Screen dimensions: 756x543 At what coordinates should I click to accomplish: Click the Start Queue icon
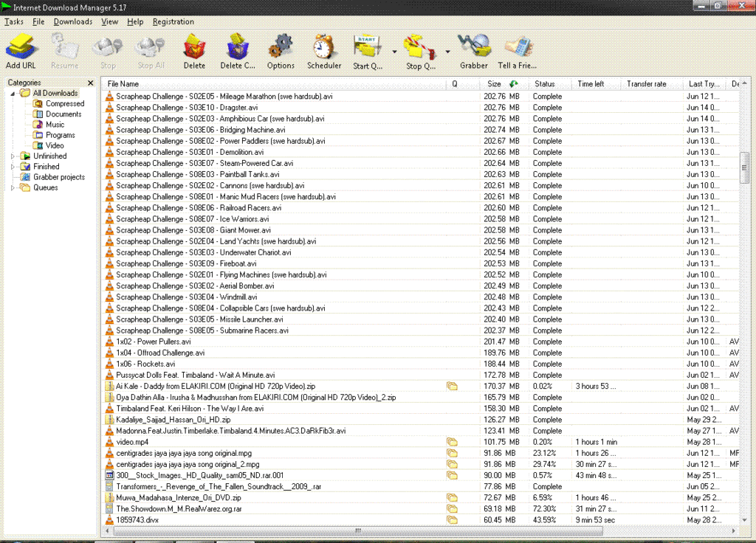point(368,51)
